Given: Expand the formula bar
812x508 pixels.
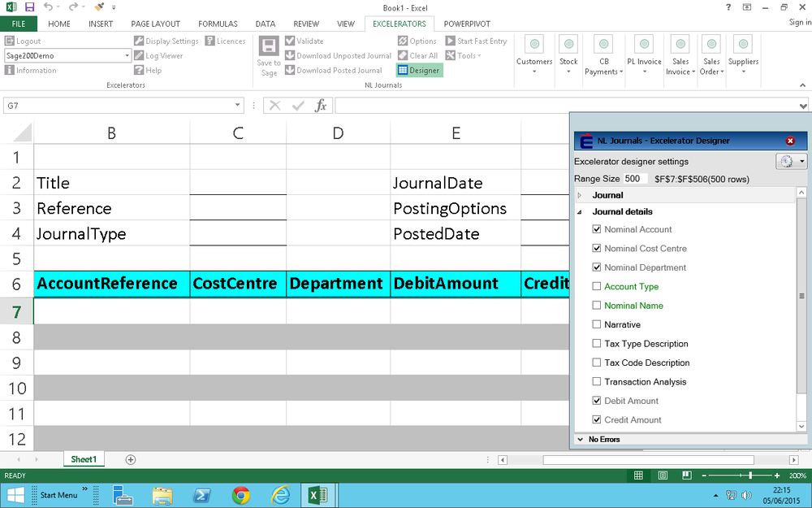Looking at the screenshot, I should pyautogui.click(x=803, y=106).
